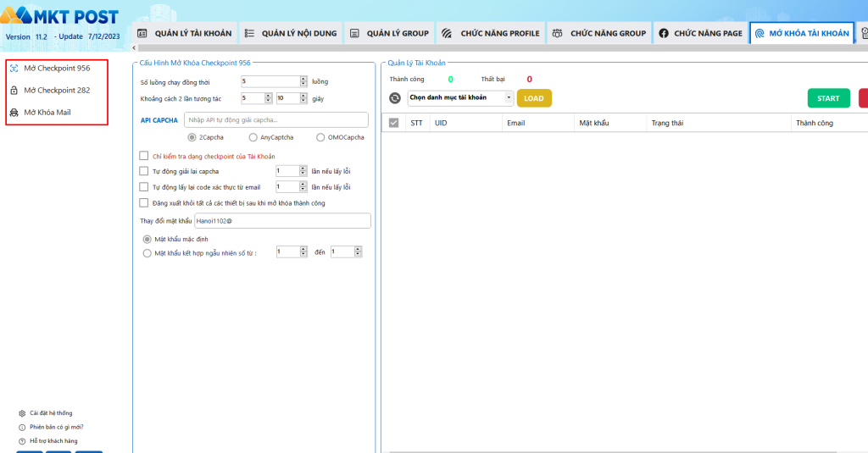Open Mở Checkpoint 956 in the sidebar
868x453 pixels.
[56, 68]
